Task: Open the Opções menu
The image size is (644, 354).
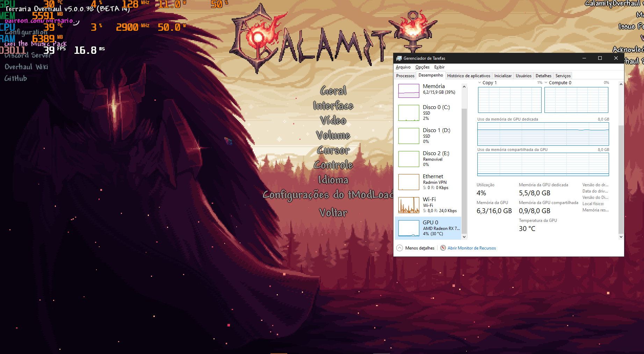Action: (422, 67)
